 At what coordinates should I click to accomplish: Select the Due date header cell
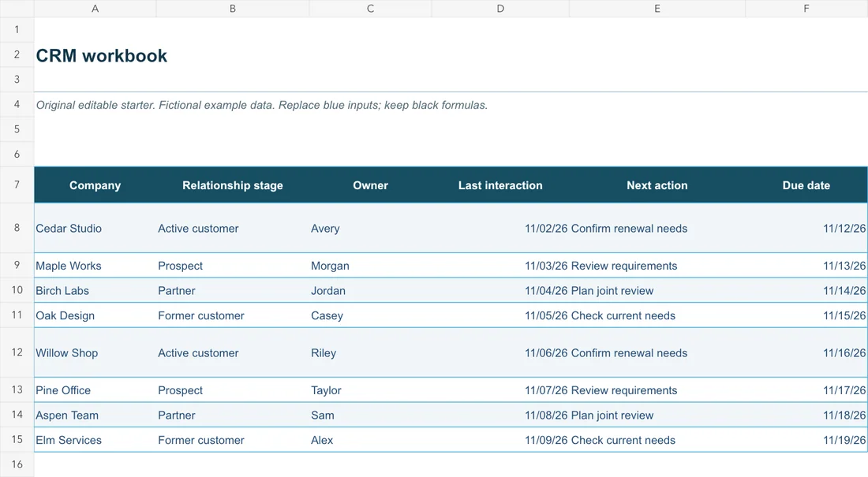pos(806,185)
